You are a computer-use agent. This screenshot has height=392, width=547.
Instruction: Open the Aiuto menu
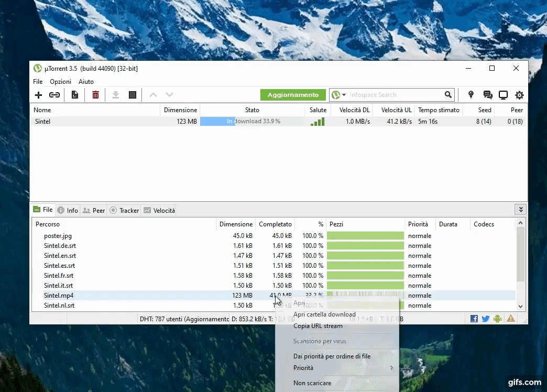click(x=86, y=82)
